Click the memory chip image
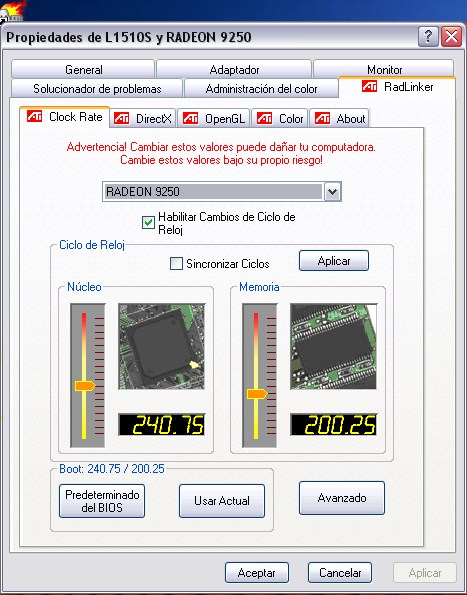Image resolution: width=467 pixels, height=595 pixels. pos(333,346)
